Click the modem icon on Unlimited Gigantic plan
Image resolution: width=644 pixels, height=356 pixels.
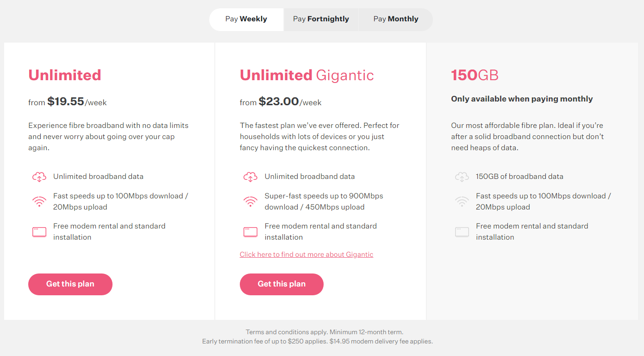(250, 230)
